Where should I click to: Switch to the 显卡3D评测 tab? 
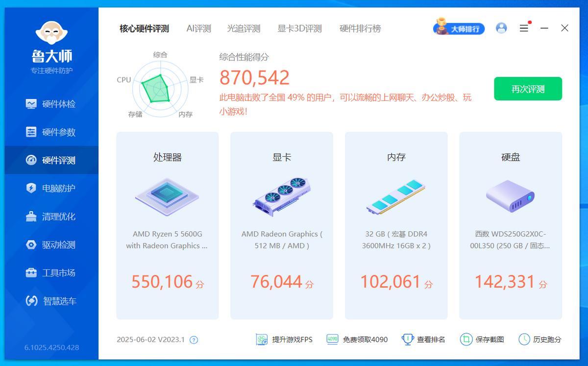pyautogui.click(x=299, y=28)
